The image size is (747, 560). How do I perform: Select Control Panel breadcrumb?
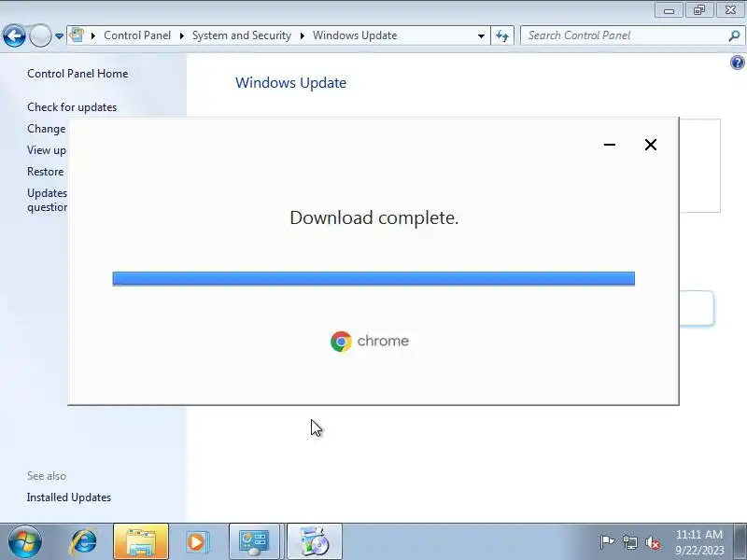[137, 35]
